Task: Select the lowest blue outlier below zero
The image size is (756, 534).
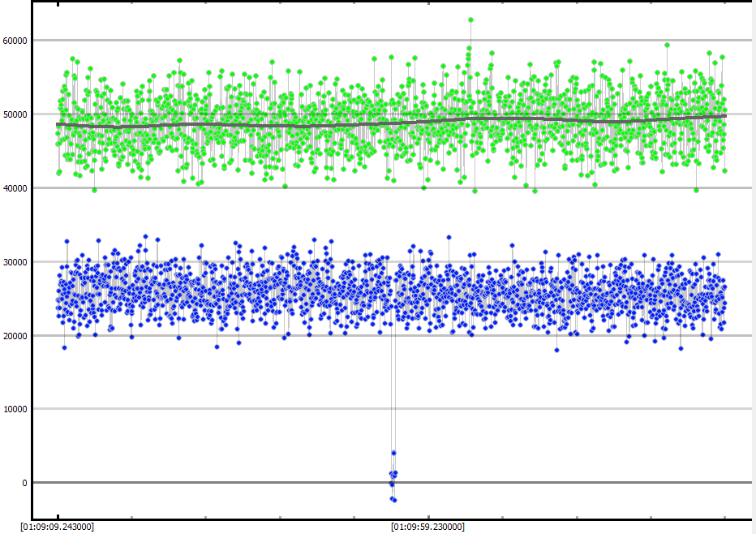Action: tap(393, 500)
